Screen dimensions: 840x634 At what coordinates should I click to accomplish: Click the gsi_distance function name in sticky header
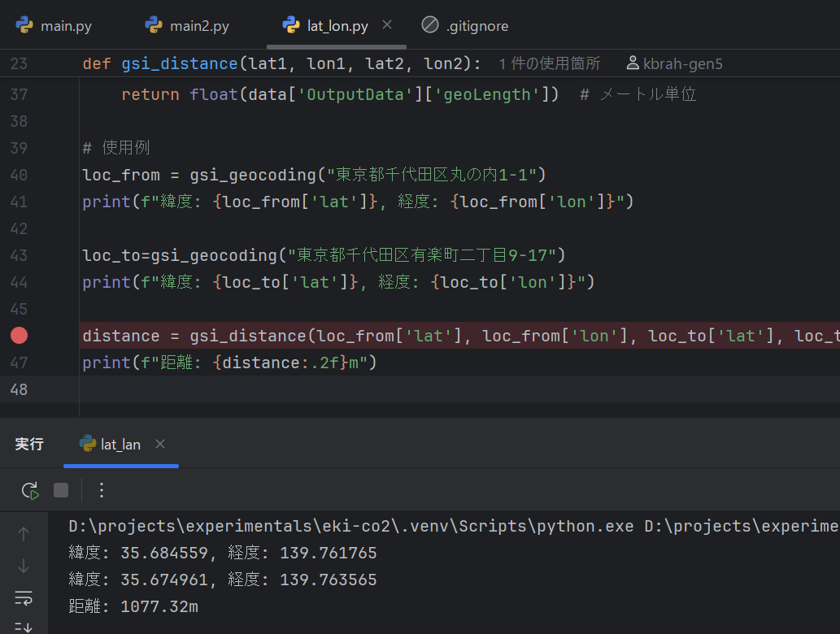(x=180, y=63)
